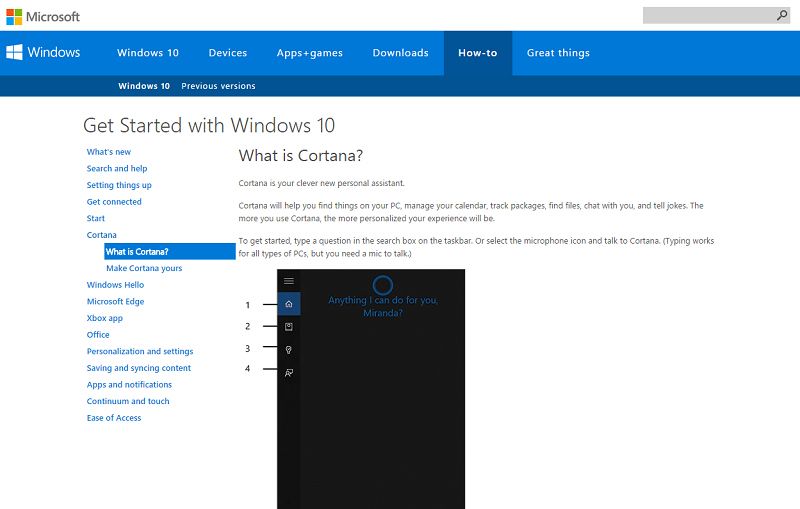Viewport: 800px width, 509px height.
Task: Open Continuum and touch link
Action: point(128,401)
